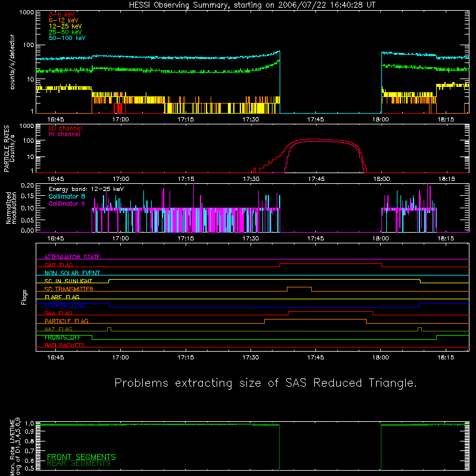Click the 17:45 tick in particle rates panel
The width and height of the screenshot is (476, 476).
click(316, 179)
